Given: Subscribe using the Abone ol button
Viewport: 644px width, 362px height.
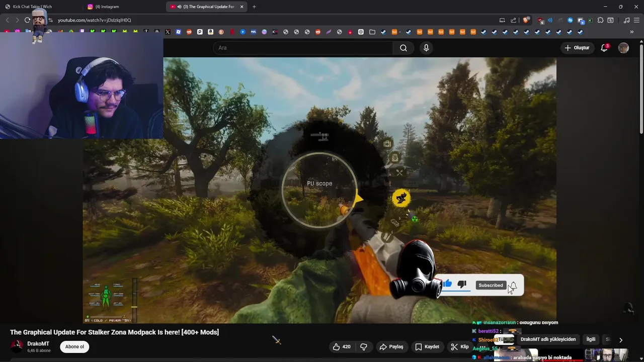Looking at the screenshot, I should tap(74, 347).
